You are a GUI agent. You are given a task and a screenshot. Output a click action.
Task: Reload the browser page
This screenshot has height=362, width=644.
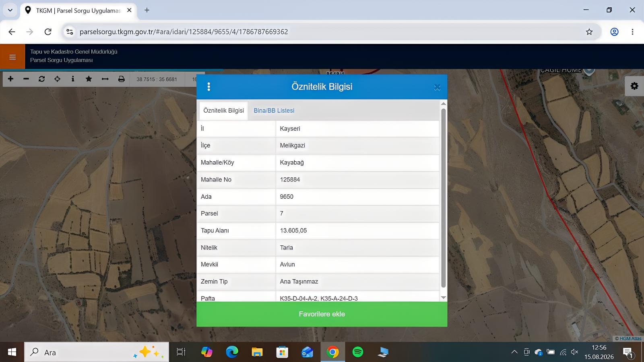48,32
